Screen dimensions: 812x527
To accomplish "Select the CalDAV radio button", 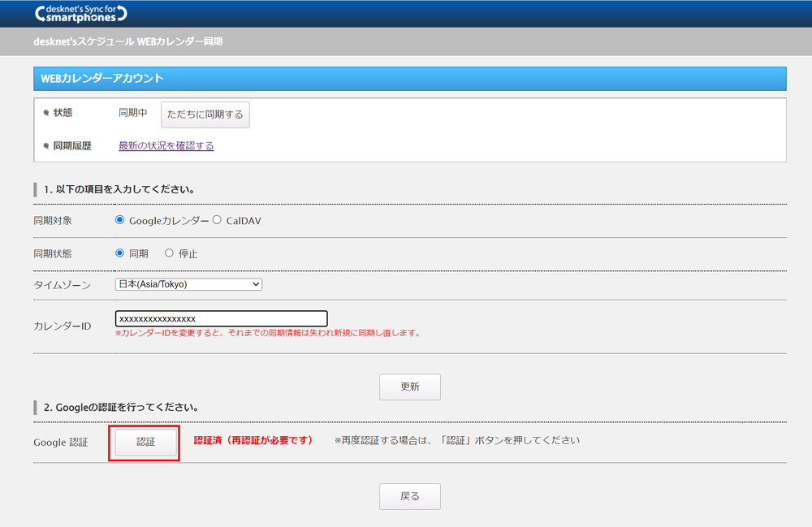I will [217, 220].
